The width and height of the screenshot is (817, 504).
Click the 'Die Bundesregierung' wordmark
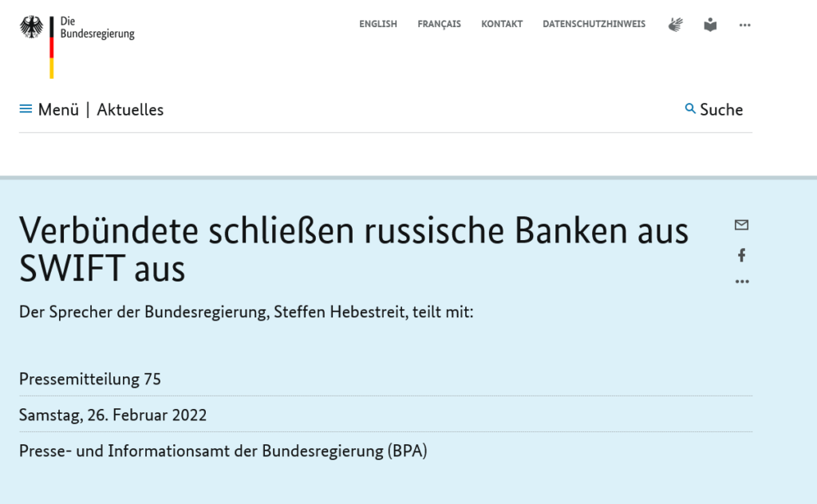(97, 28)
